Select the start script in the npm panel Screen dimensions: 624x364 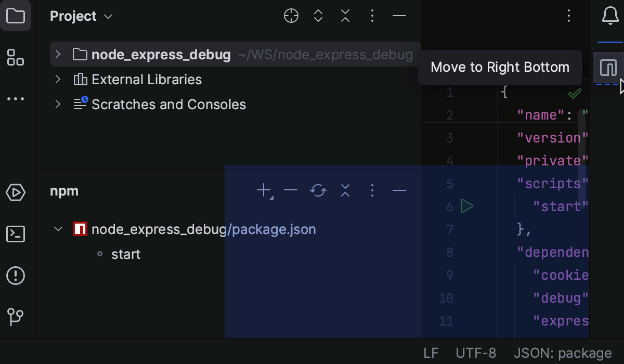click(126, 254)
